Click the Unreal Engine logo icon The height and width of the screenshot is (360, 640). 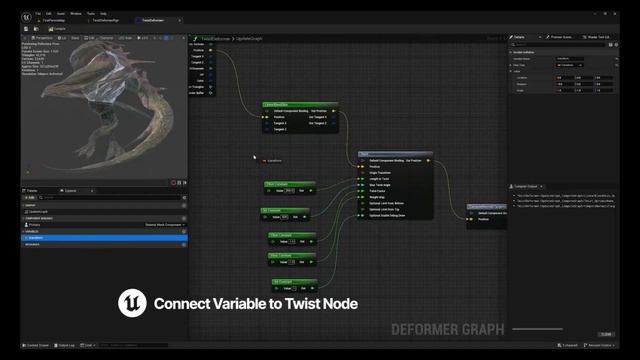pyautogui.click(x=27, y=17)
